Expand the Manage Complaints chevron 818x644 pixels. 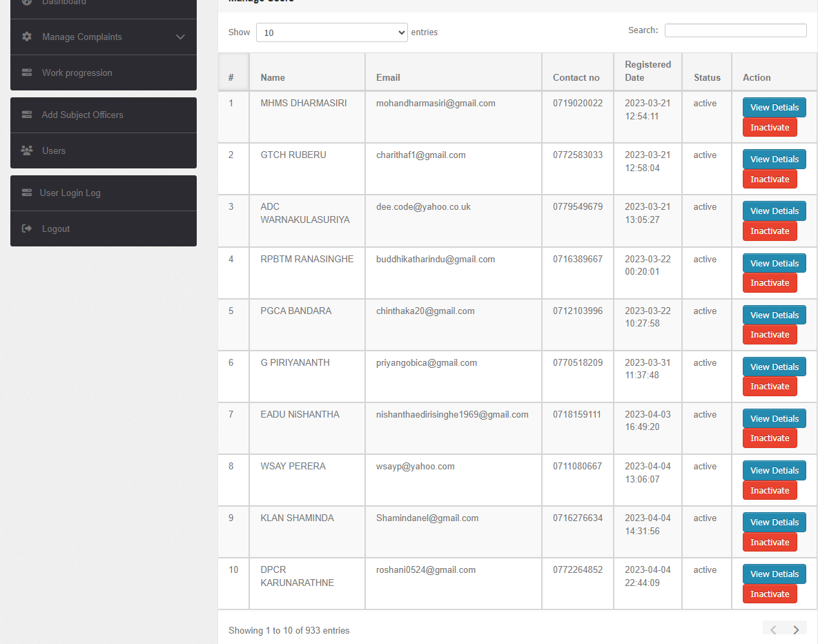point(180,37)
